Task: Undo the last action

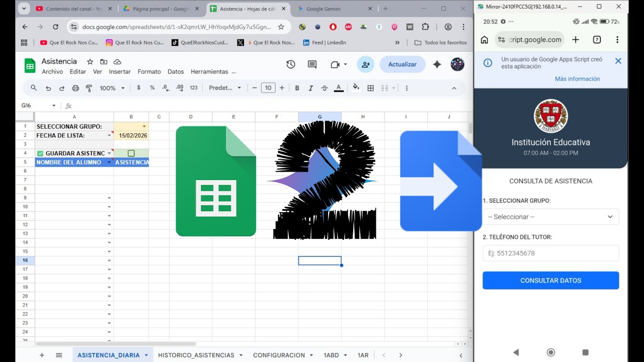Action: (x=48, y=88)
